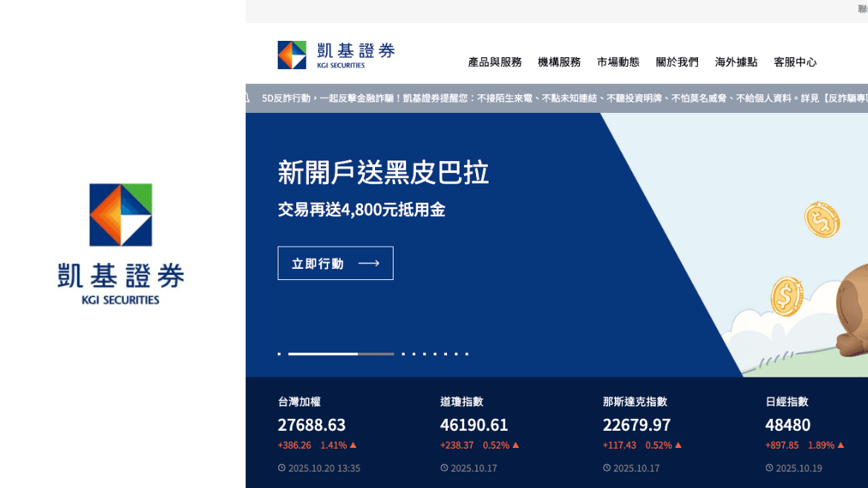Click the KGI Securities header logo

pos(336,55)
